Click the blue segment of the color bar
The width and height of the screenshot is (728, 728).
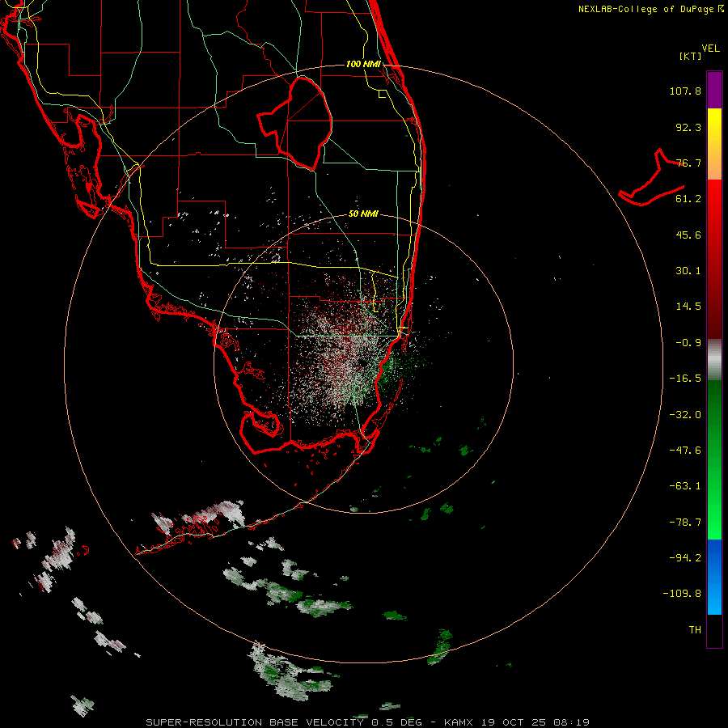tap(714, 577)
